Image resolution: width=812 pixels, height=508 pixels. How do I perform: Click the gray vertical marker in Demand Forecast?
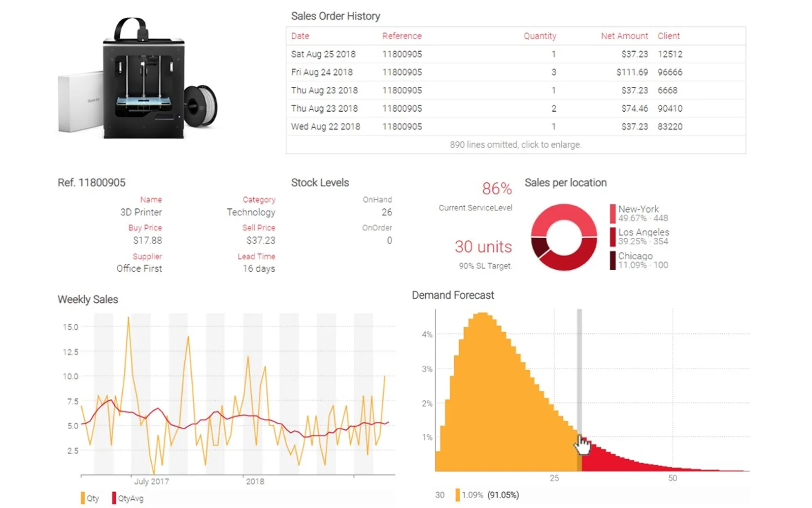coord(579,390)
